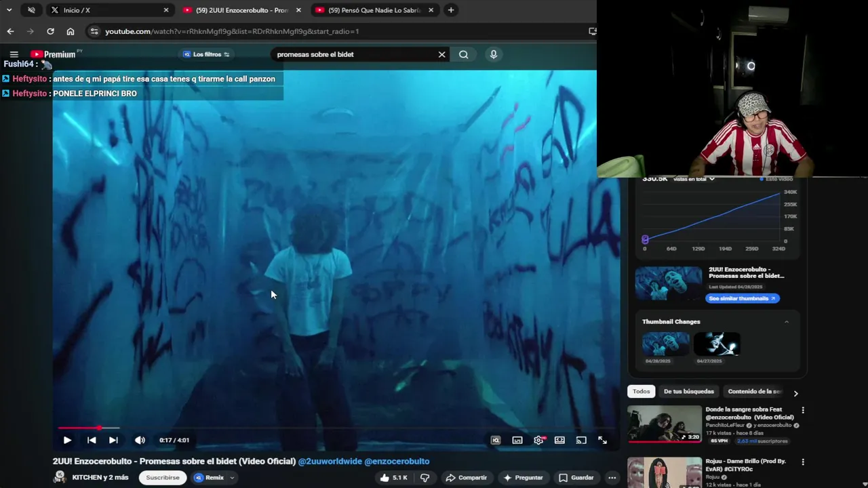Expand the Remix dropdown arrow
868x488 pixels.
coord(232,478)
